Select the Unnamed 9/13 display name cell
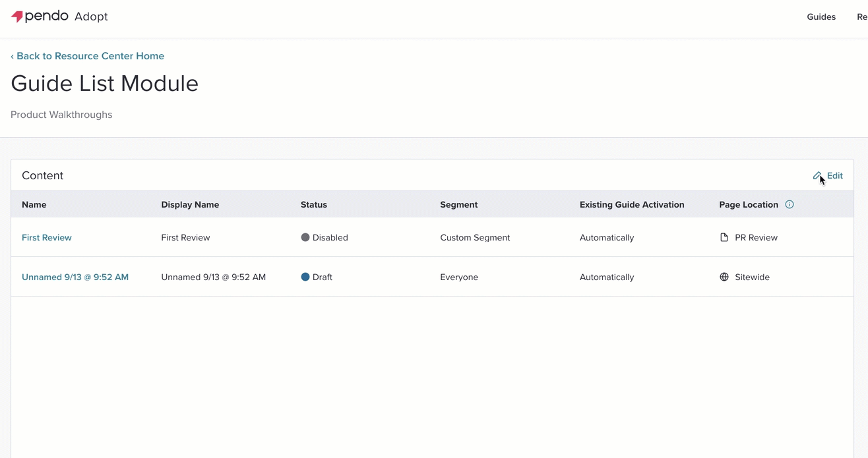Screen dimensions: 868x458 214,277
